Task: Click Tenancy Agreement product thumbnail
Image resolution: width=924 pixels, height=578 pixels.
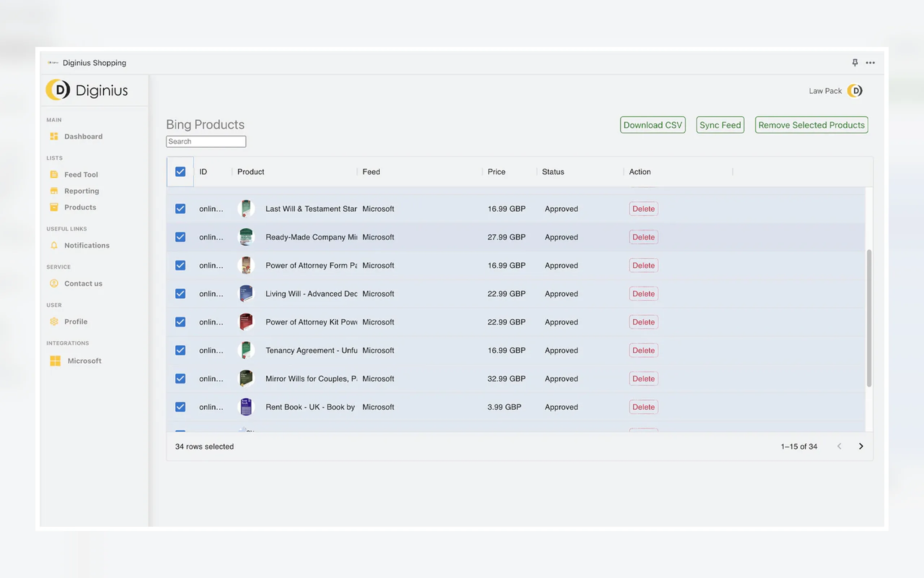Action: (246, 350)
